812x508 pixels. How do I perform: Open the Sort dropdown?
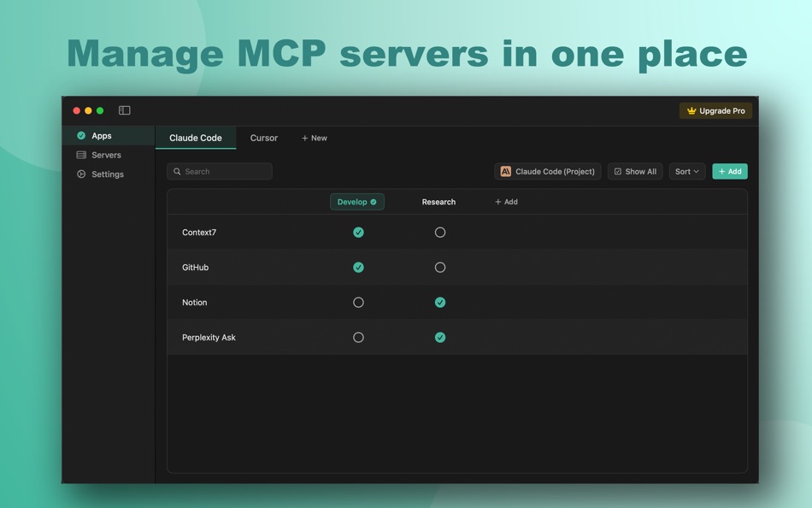686,172
